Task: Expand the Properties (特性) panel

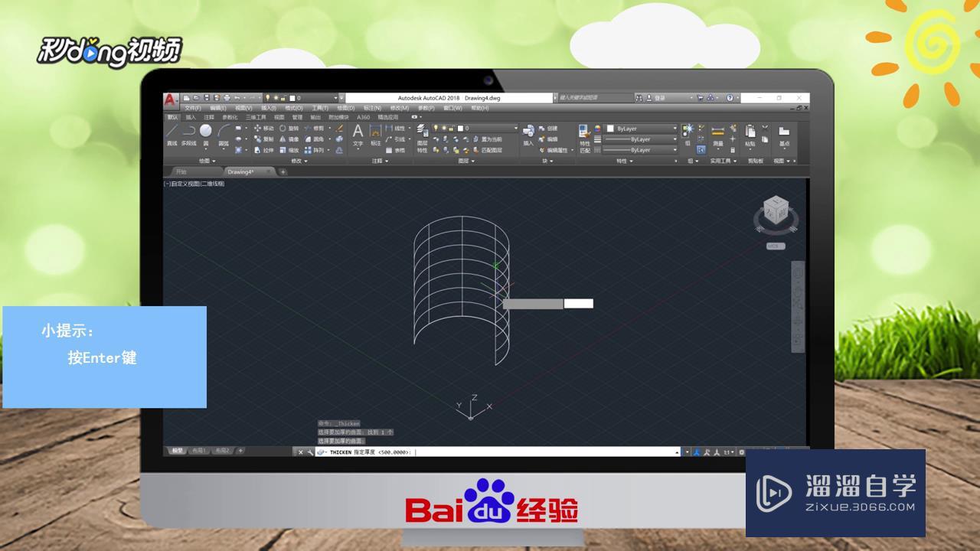Action: click(624, 161)
